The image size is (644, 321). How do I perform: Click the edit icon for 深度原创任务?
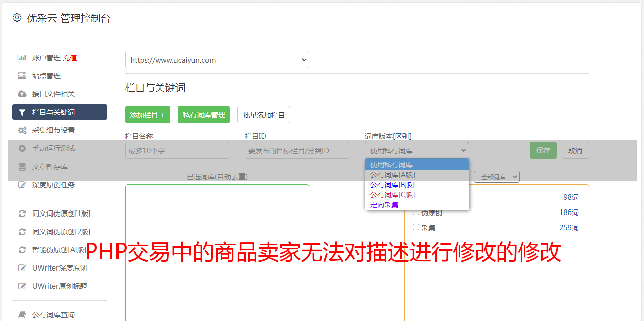(22, 185)
